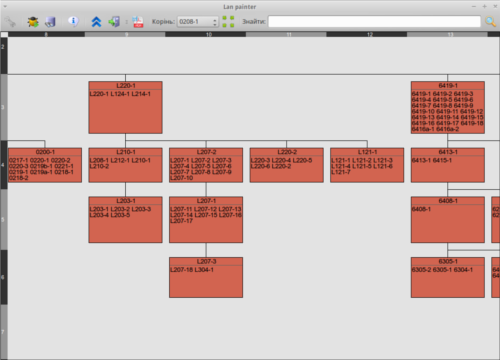Click the green four-dots grid icon
This screenshot has height=360, width=500.
click(x=228, y=22)
